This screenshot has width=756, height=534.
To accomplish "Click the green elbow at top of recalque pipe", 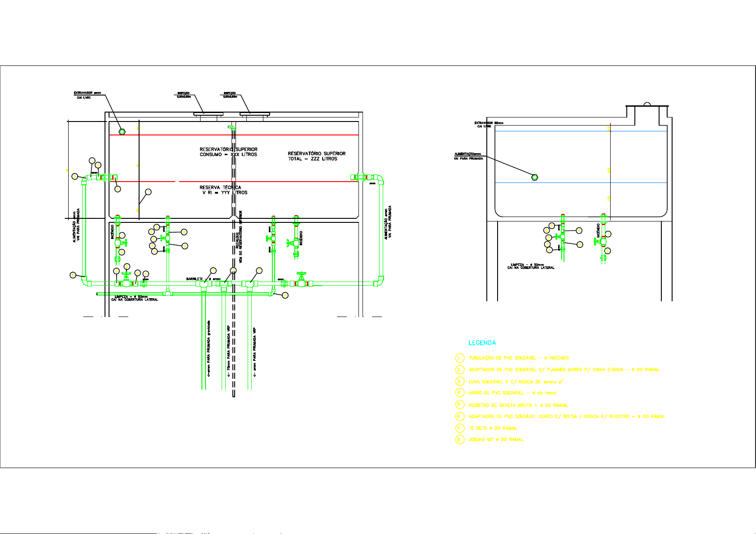I will pos(232,128).
